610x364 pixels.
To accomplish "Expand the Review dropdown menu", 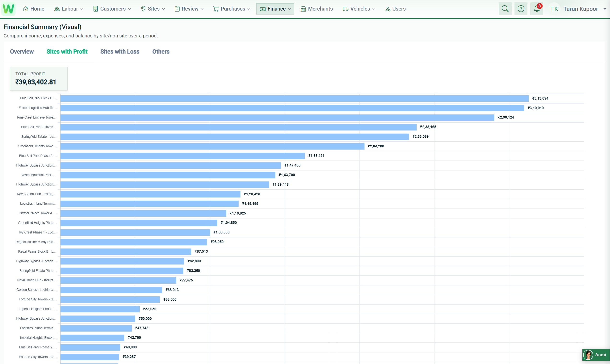I will (x=189, y=9).
